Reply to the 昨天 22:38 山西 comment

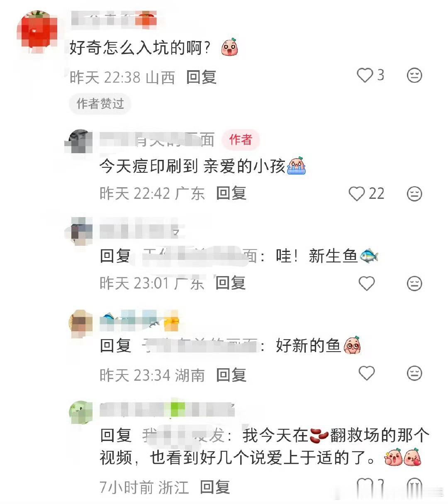(201, 77)
